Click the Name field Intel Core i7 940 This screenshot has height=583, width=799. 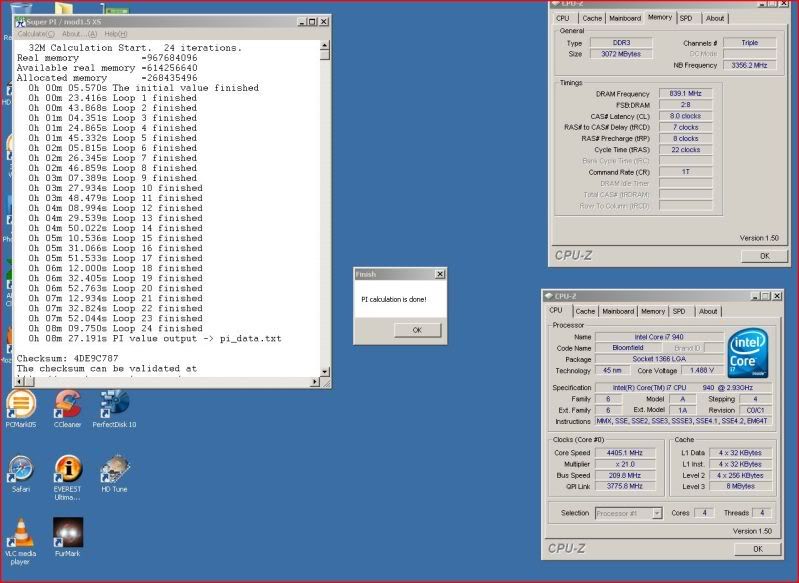[x=659, y=337]
